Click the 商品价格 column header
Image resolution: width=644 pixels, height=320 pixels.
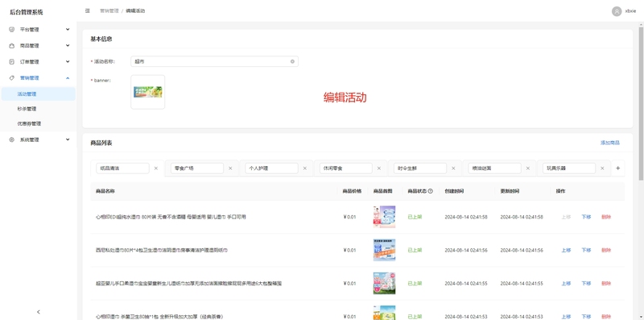point(352,191)
